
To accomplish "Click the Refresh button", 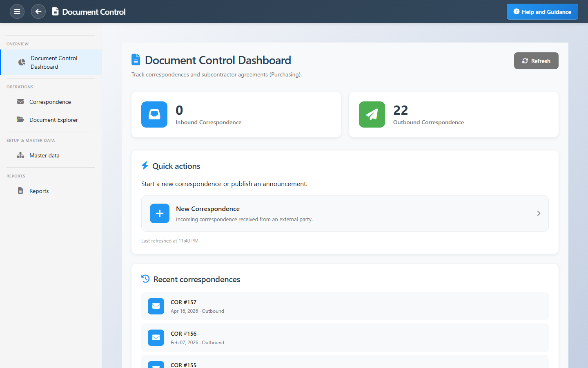I will 536,61.
